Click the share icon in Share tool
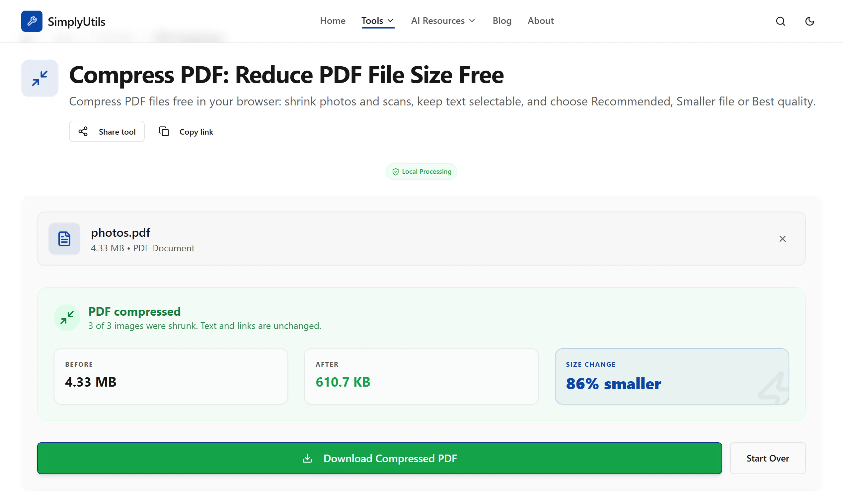 (x=83, y=131)
